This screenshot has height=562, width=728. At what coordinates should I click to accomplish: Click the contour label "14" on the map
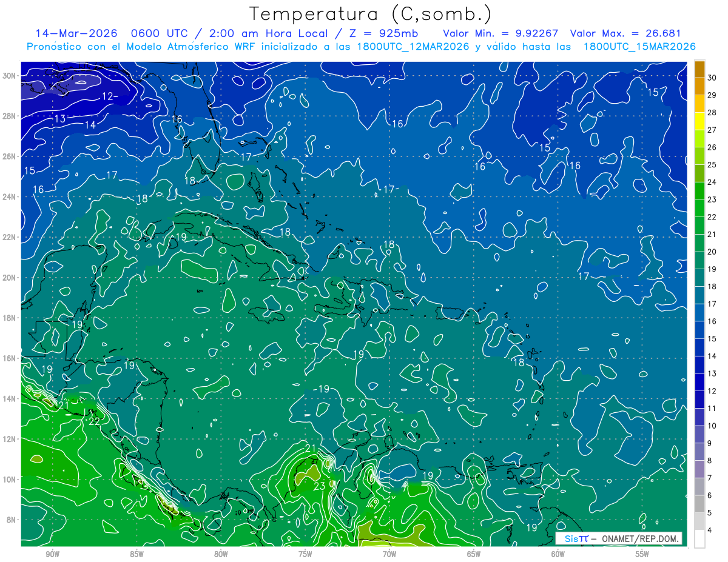tap(90, 125)
